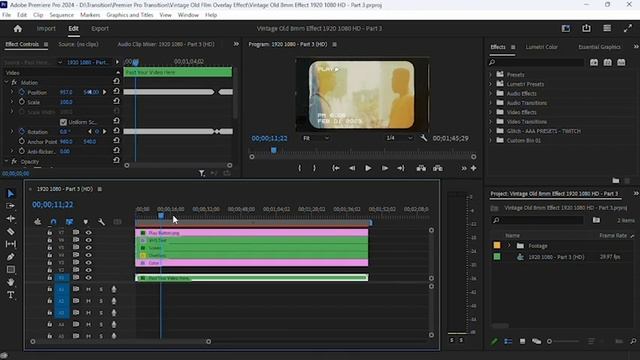
Task: Expand the Position property
Action: click(12, 92)
